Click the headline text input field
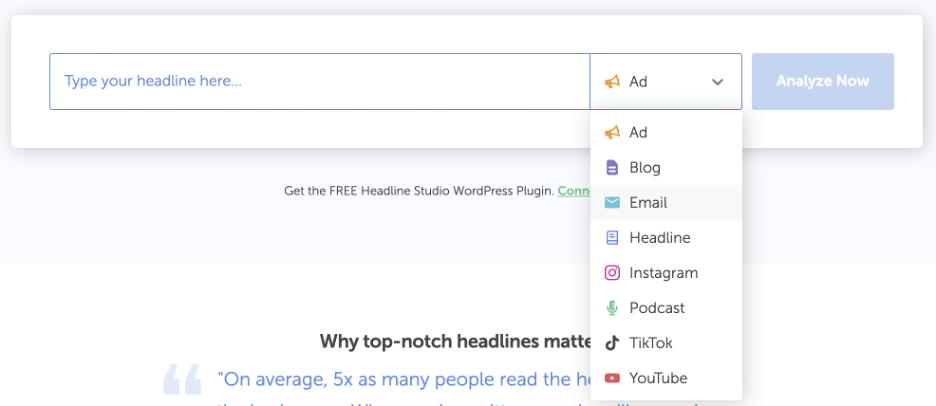Image resolution: width=936 pixels, height=406 pixels. pyautogui.click(x=319, y=81)
